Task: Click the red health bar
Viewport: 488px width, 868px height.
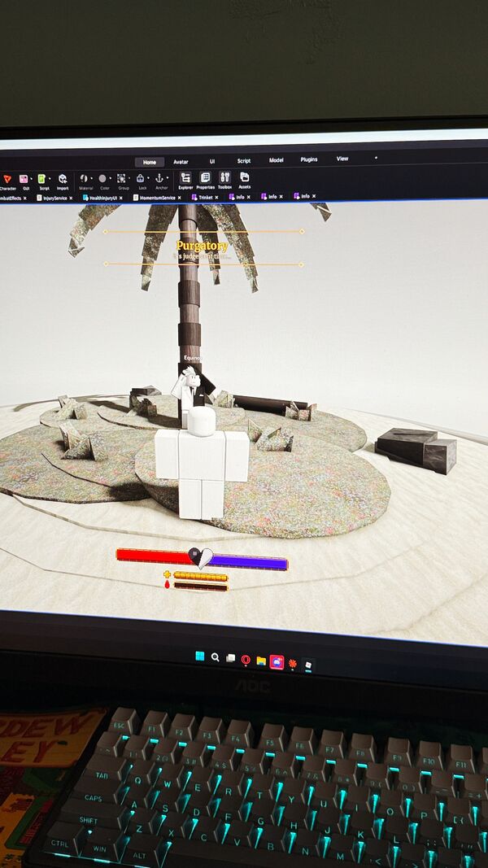Action: click(153, 556)
